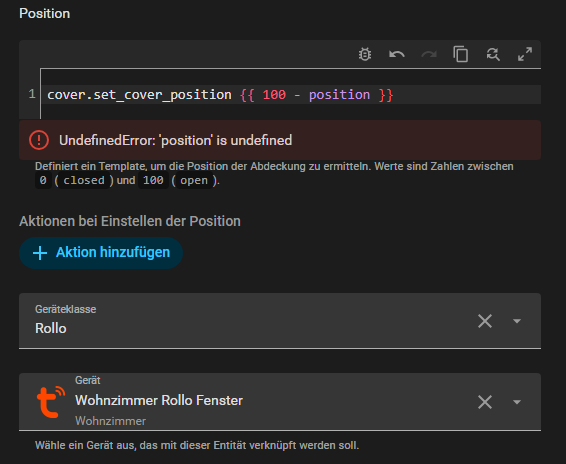Screen dimensions: 566x464
Task: Click the bug debug icon in editor toolbar
Action: 365,55
